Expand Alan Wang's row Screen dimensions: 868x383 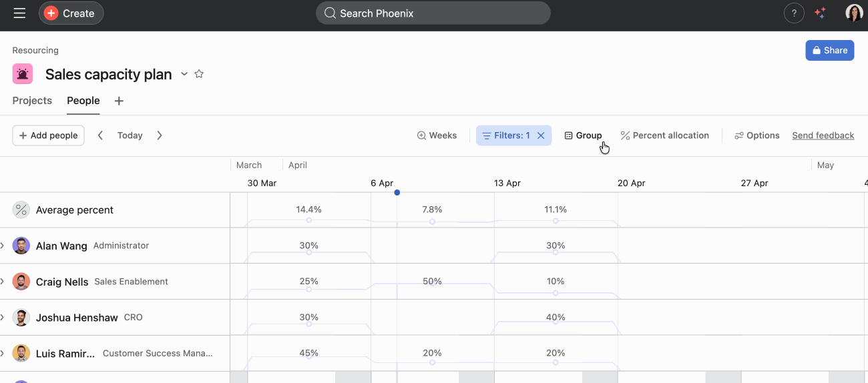click(x=3, y=246)
